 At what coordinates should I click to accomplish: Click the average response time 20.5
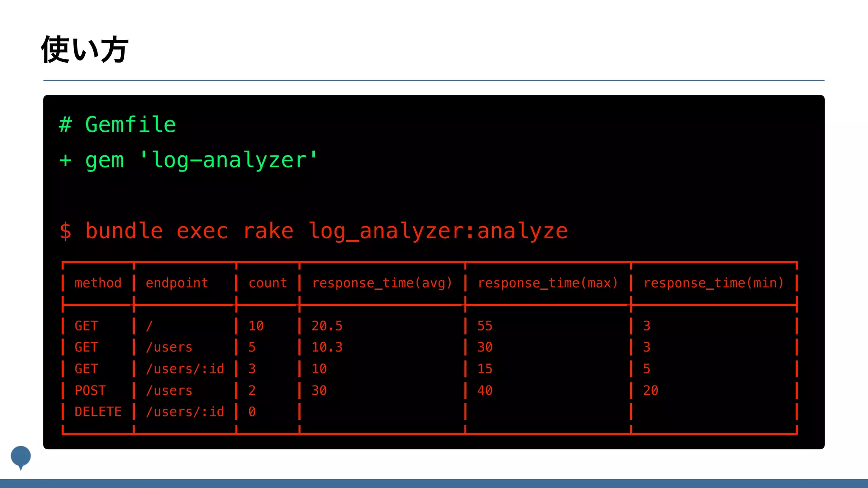coord(327,326)
